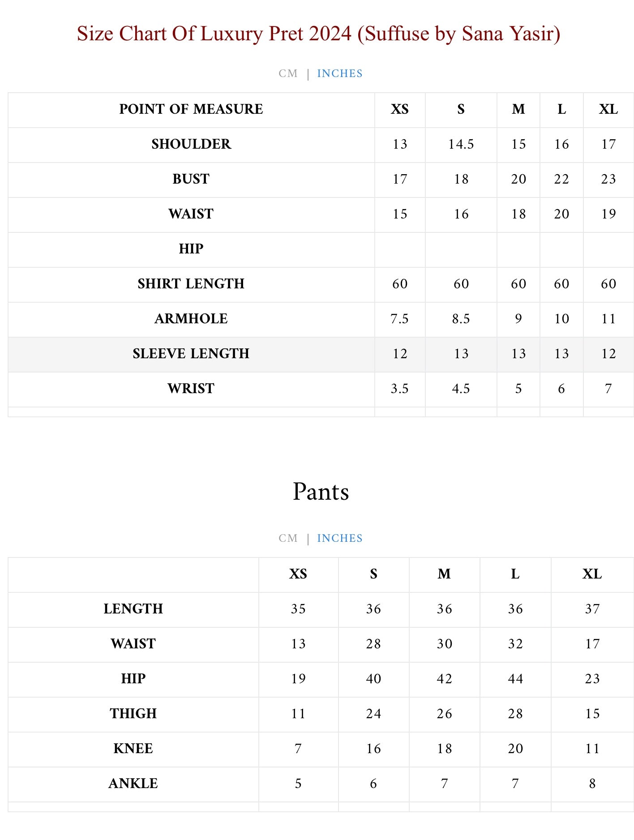Select the SHIRT LENGTH row label
This screenshot has width=634, height=840.
(191, 284)
